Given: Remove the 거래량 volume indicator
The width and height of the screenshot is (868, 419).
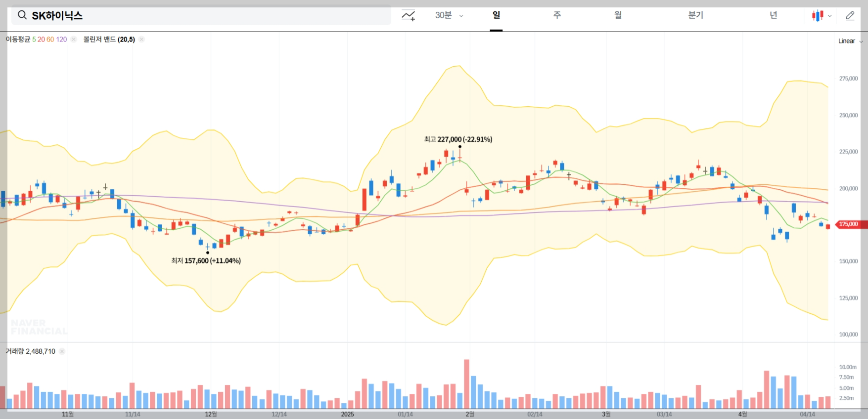Looking at the screenshot, I should (x=62, y=351).
